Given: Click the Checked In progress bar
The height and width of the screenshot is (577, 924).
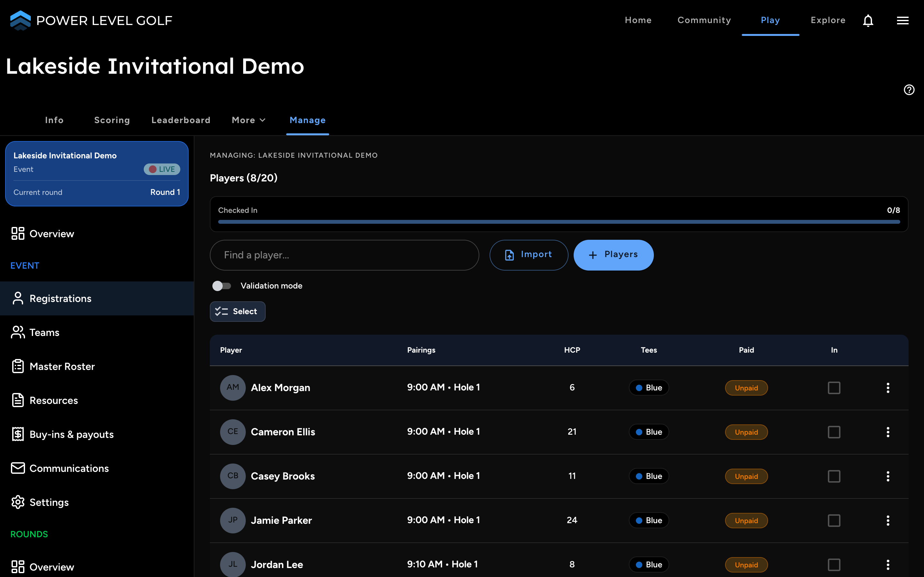Looking at the screenshot, I should 559,222.
